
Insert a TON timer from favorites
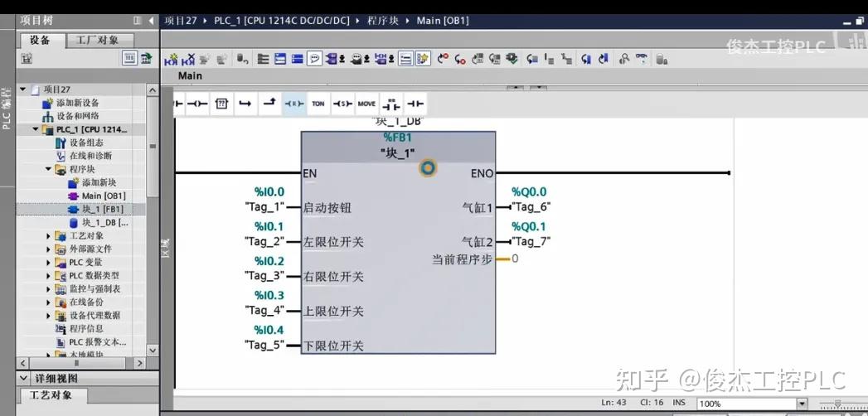318,104
